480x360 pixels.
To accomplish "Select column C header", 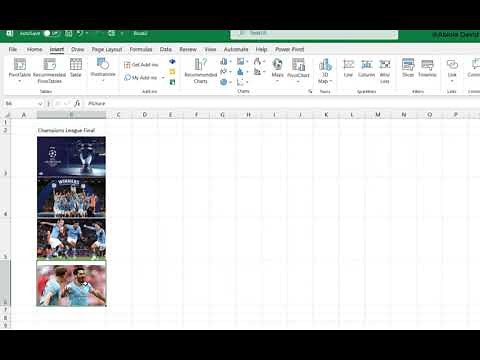I will [119, 115].
